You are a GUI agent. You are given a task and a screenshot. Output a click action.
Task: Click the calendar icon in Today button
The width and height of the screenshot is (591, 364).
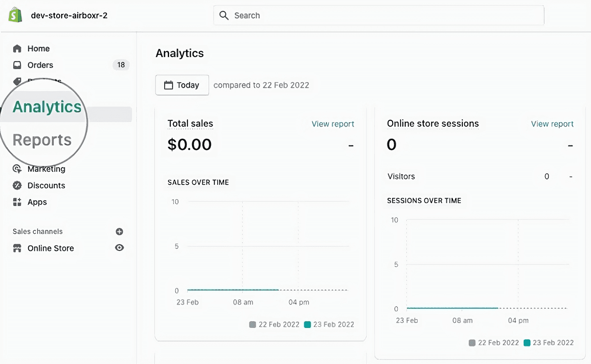point(169,85)
